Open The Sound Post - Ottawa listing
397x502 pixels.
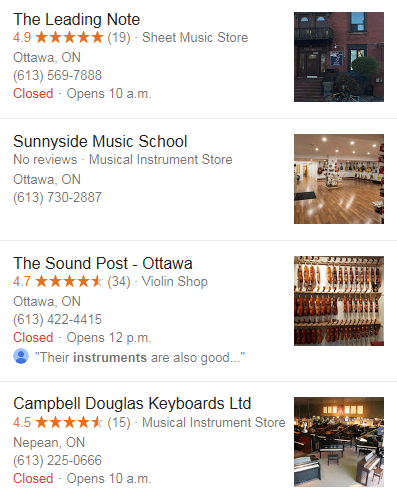click(x=103, y=264)
